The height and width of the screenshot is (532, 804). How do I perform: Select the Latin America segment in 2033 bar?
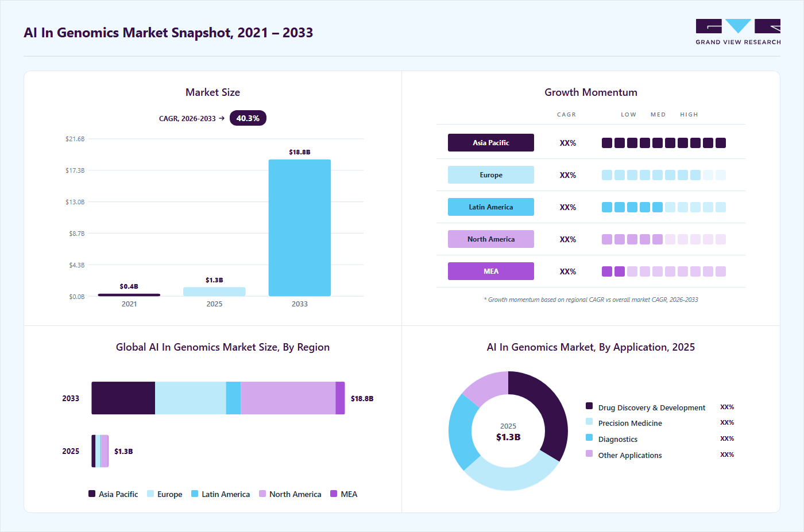coord(233,398)
